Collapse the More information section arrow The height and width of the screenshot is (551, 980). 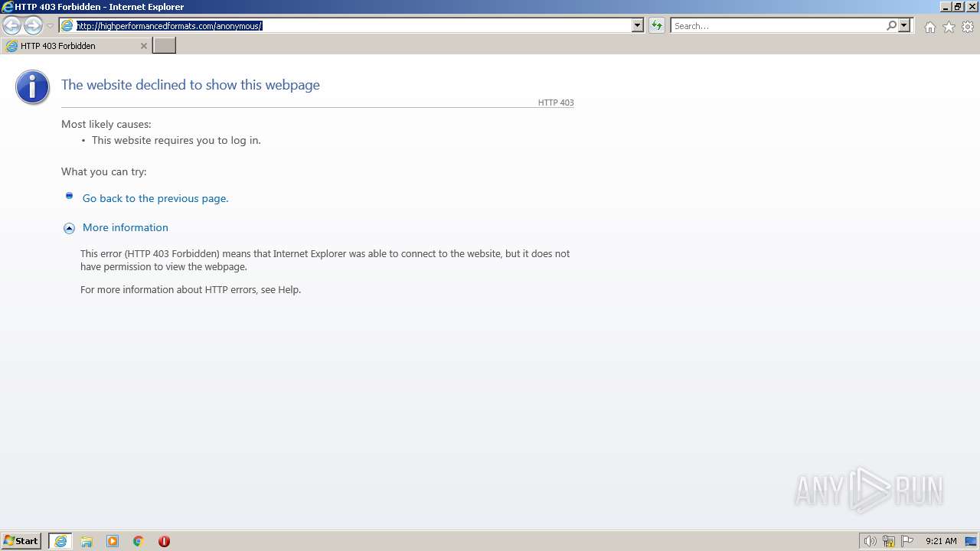pos(69,228)
